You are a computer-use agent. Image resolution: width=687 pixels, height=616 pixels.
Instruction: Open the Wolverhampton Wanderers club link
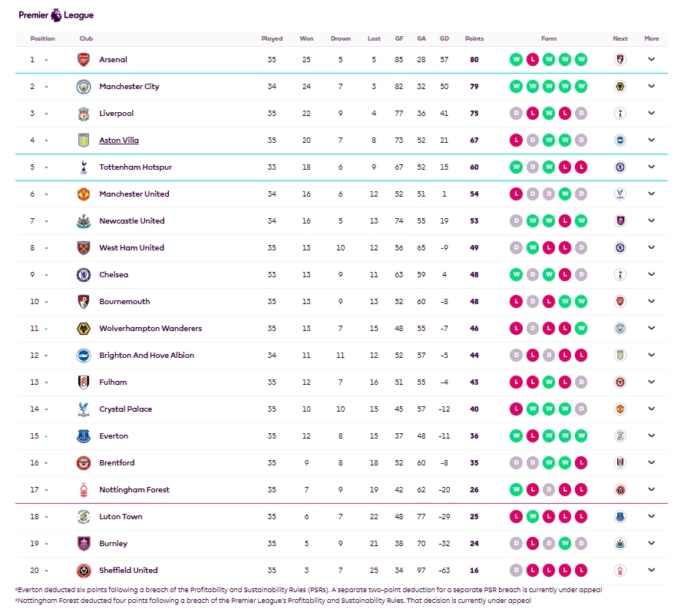(x=150, y=329)
